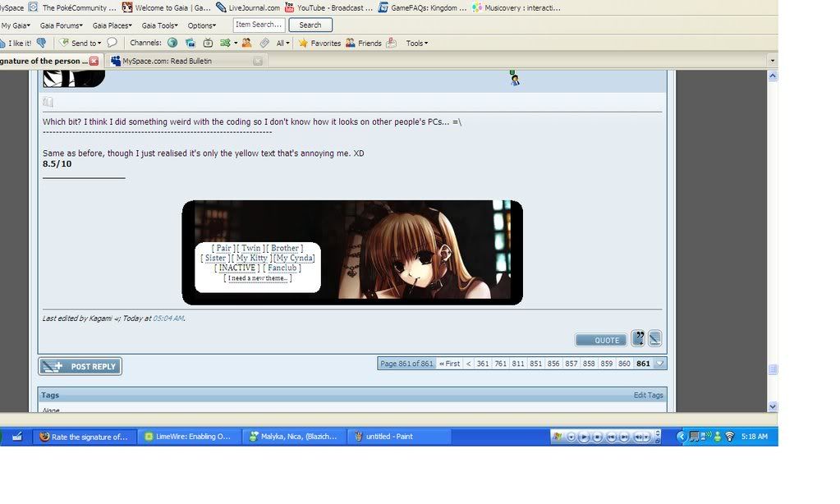Image resolution: width=840 pixels, height=504 pixels.
Task: Open the globe channel icon
Action: pyautogui.click(x=172, y=43)
